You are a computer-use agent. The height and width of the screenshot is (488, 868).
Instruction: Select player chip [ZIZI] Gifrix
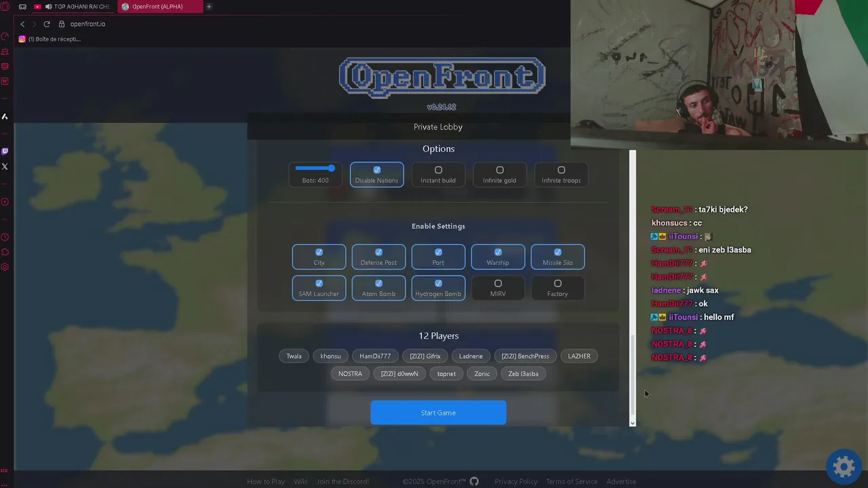point(425,356)
